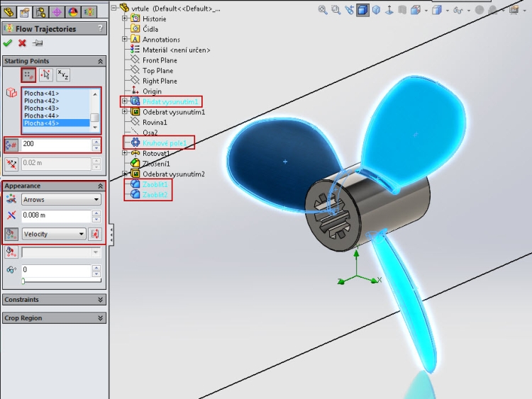Select Plocha<42> in the faces list
This screenshot has width=532, height=399.
point(41,101)
